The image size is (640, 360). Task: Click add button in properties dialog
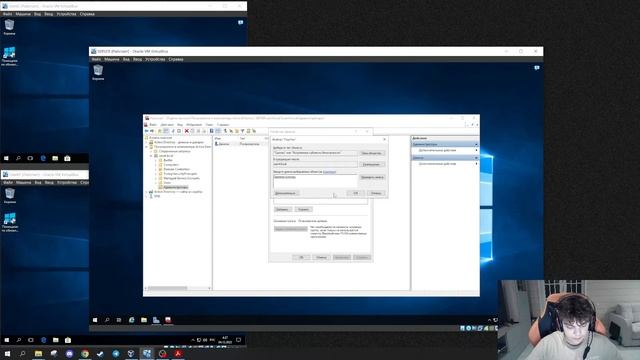(x=282, y=209)
